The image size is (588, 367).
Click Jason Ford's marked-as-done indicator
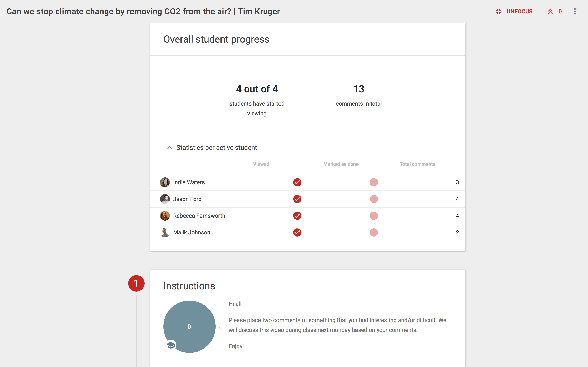(374, 199)
